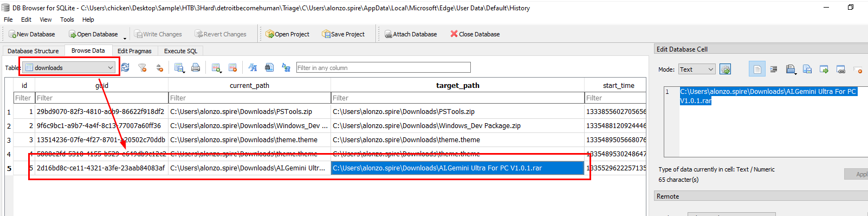This screenshot has width=868, height=216.
Task: Click the find and replace icon
Action: tap(286, 68)
